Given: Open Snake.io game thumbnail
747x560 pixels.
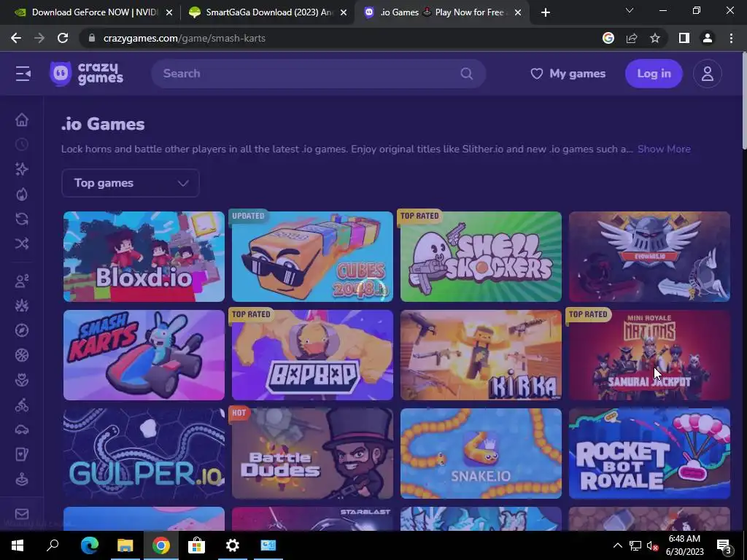Looking at the screenshot, I should (481, 454).
